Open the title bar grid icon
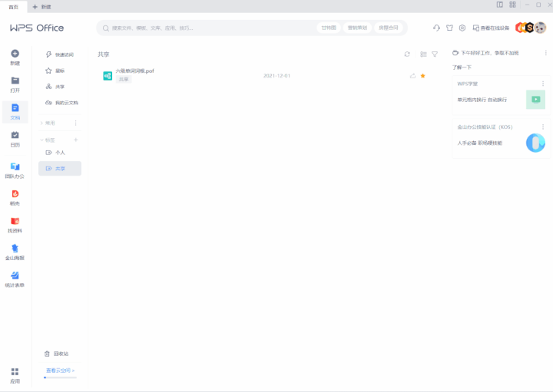 click(512, 5)
